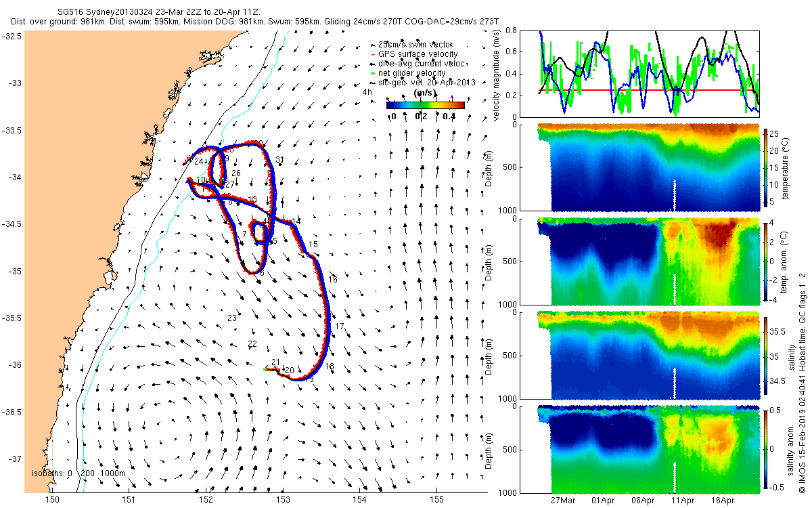The image size is (812, 508).
Task: Click the salinity colorbar beside the third section
Action: coord(766,354)
